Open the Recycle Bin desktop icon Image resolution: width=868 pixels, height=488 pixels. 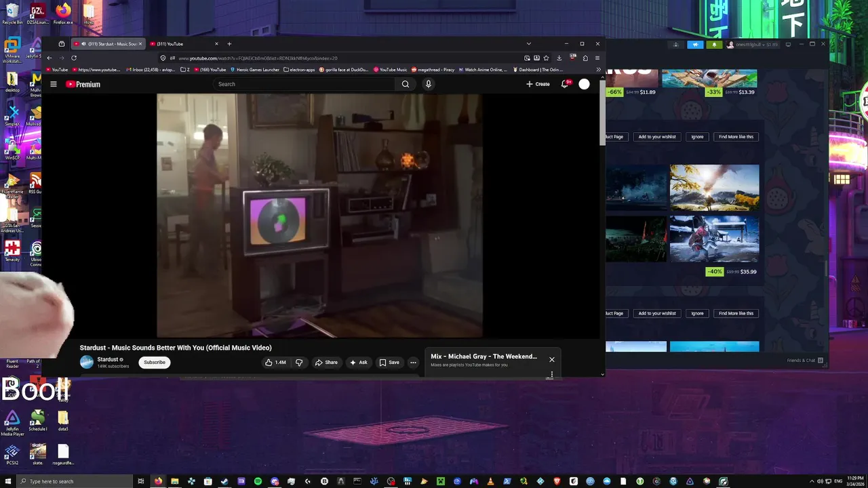12,14
